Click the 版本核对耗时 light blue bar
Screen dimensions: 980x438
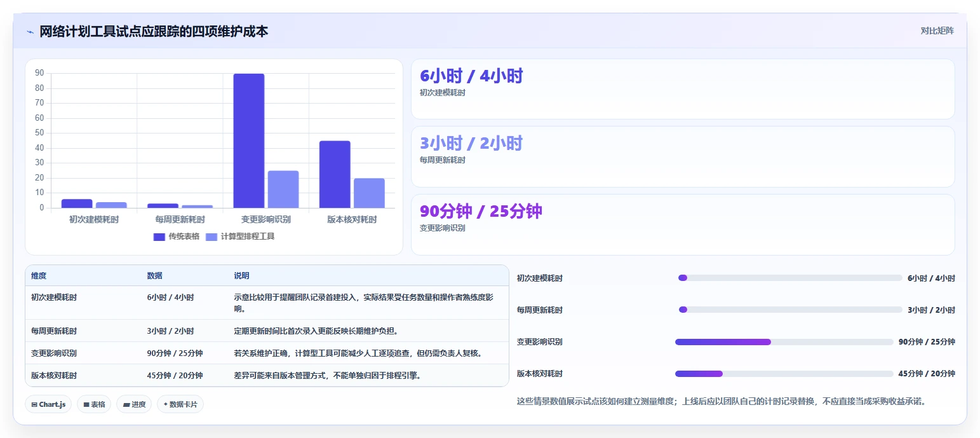point(369,193)
